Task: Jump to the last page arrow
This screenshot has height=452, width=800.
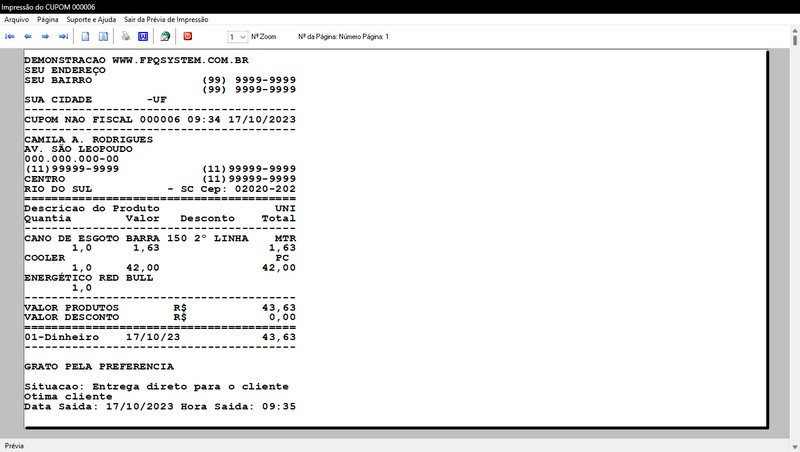Action: 63,36
